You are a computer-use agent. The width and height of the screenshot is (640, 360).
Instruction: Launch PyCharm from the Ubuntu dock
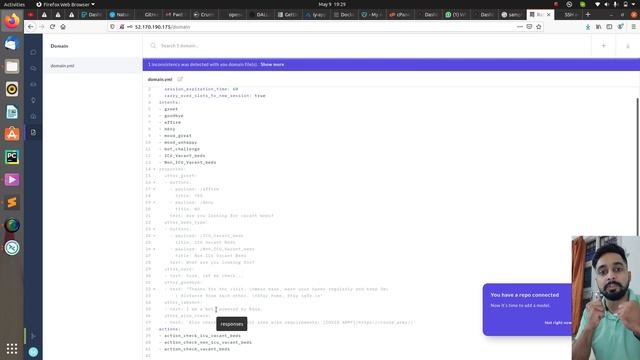[x=12, y=157]
